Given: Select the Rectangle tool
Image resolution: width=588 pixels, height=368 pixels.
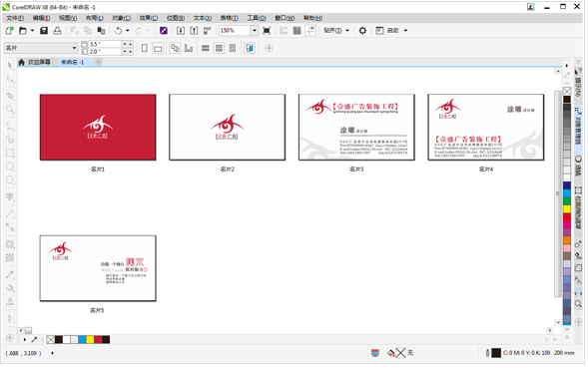Looking at the screenshot, I should (x=10, y=154).
